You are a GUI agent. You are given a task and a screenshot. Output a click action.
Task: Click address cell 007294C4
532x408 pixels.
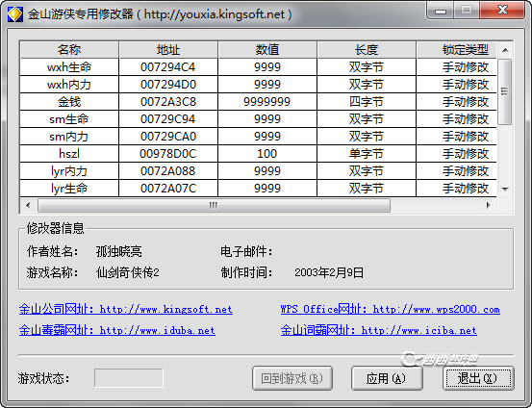[168, 66]
